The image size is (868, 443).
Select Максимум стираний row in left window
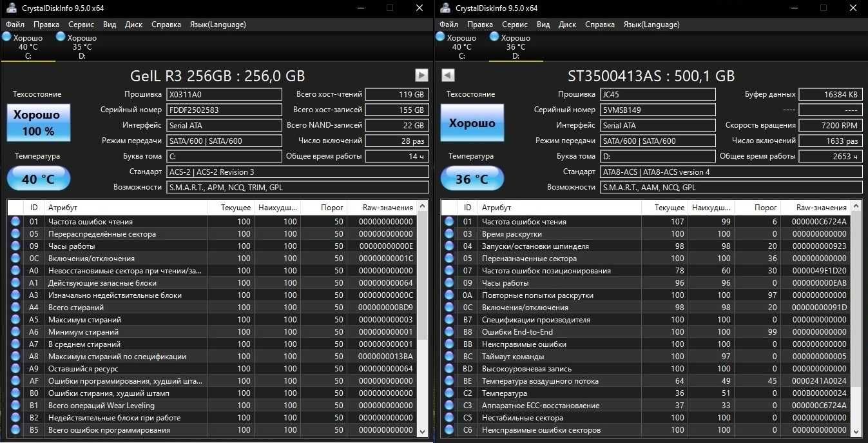click(212, 320)
